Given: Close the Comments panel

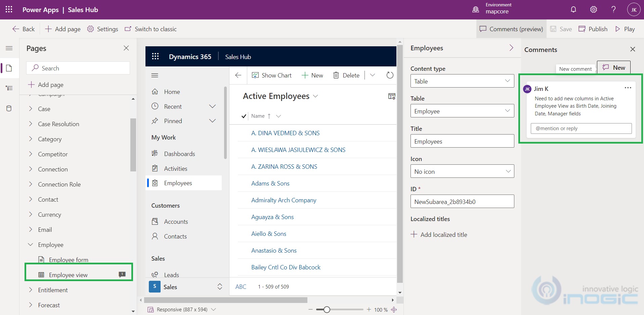Looking at the screenshot, I should 633,49.
